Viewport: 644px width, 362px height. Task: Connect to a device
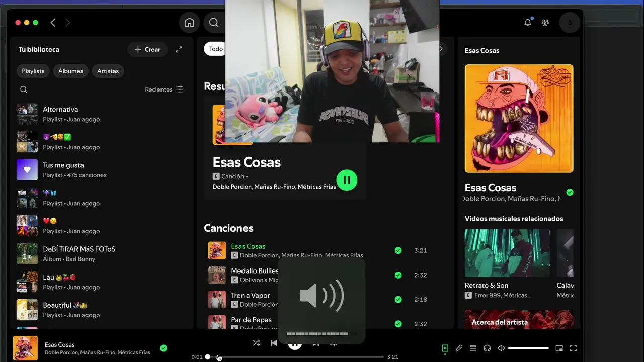(x=487, y=348)
